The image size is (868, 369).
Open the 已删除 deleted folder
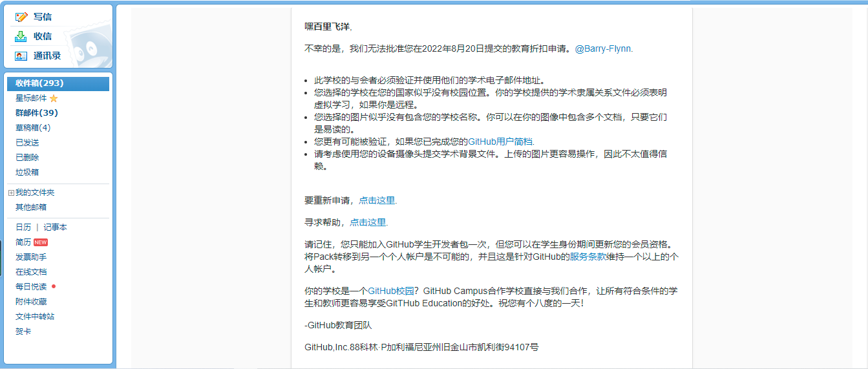click(27, 158)
